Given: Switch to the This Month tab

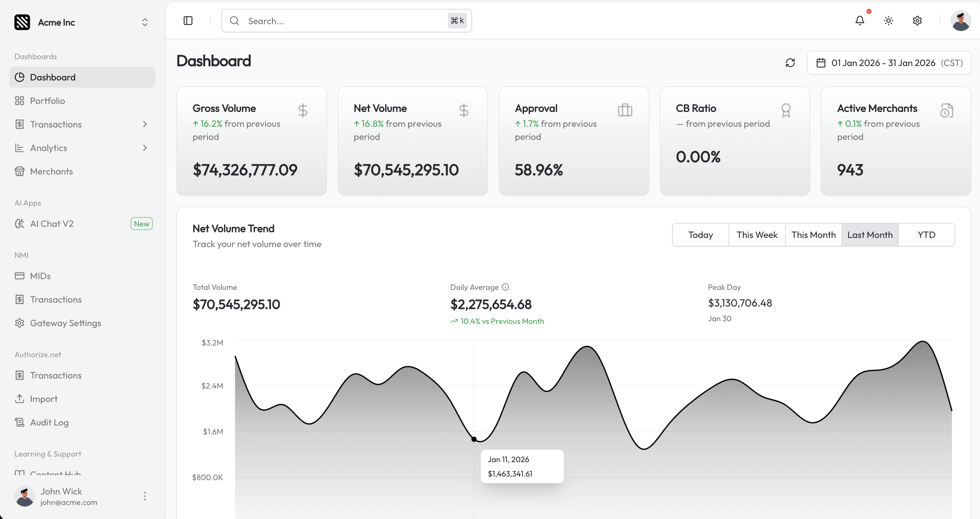Looking at the screenshot, I should point(814,235).
